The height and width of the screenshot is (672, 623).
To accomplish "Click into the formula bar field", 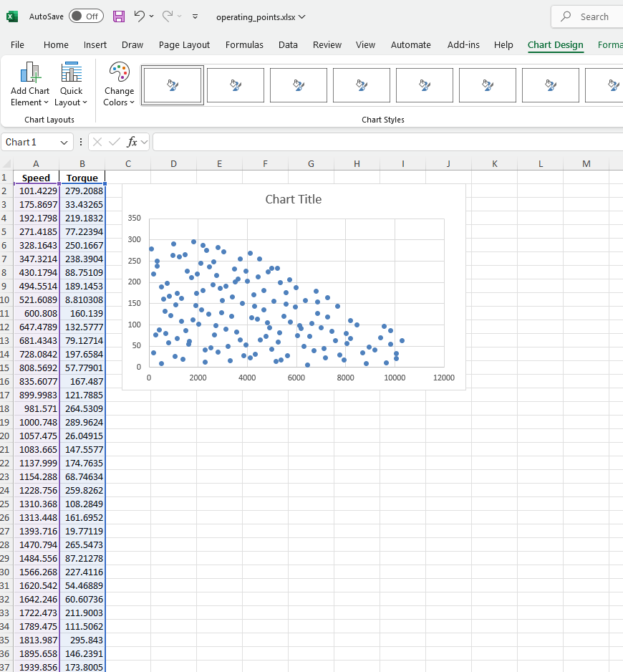I will point(387,142).
